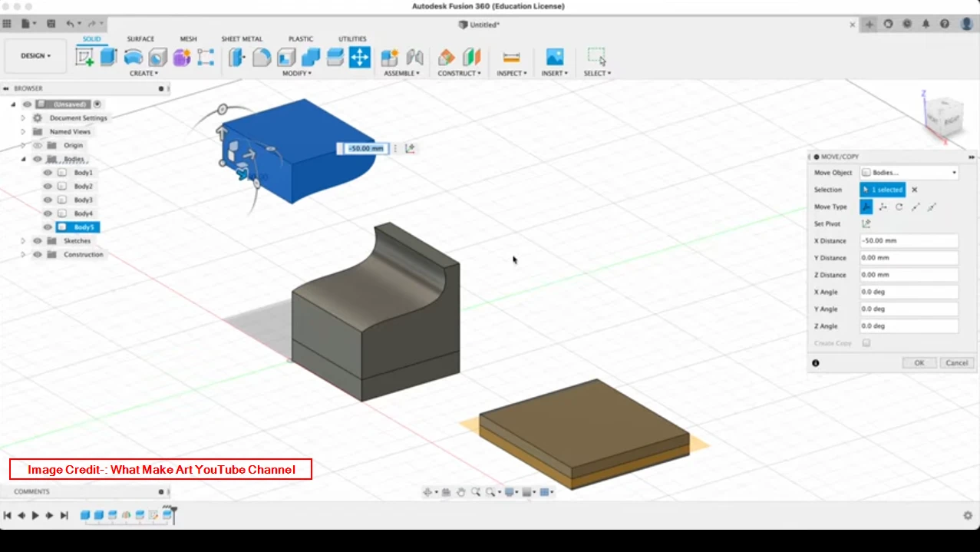Toggle visibility eye of Body2
This screenshot has height=552, width=980.
pos(48,187)
